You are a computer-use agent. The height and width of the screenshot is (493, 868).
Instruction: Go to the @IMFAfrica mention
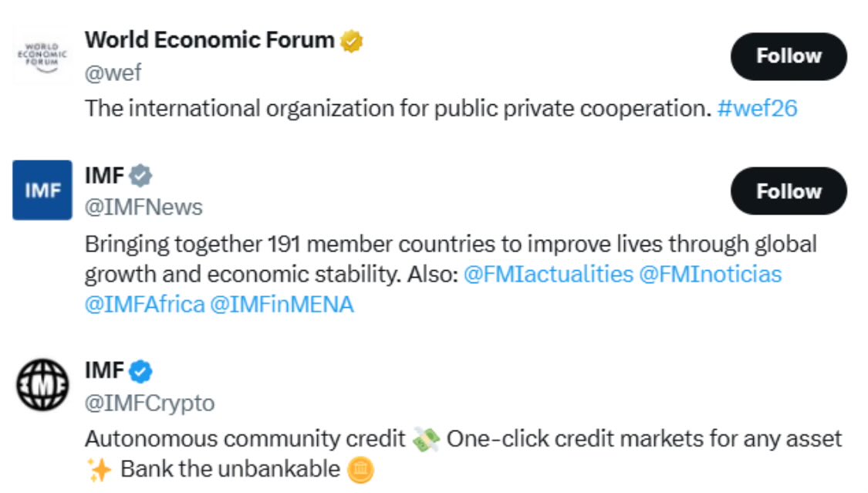[145, 305]
